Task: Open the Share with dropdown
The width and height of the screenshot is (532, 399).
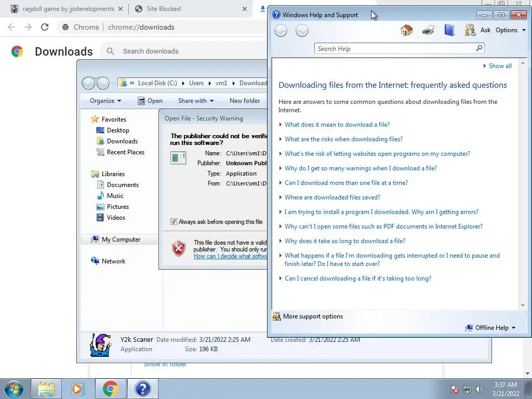Action: (x=196, y=101)
